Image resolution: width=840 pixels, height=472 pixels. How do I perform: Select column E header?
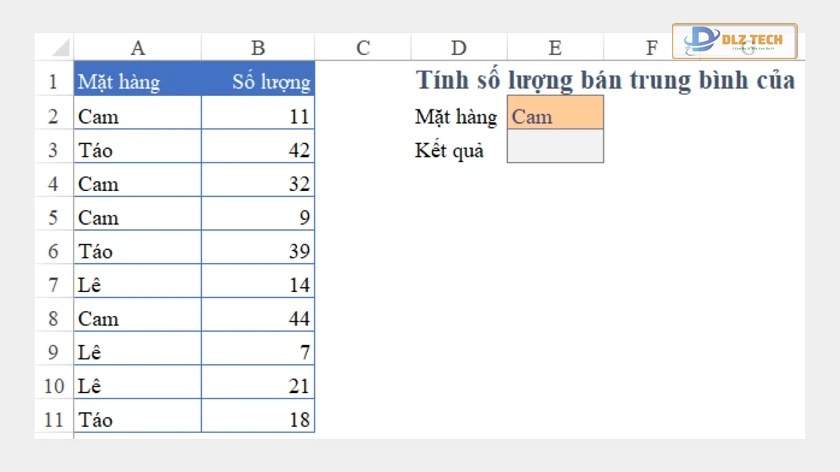555,47
